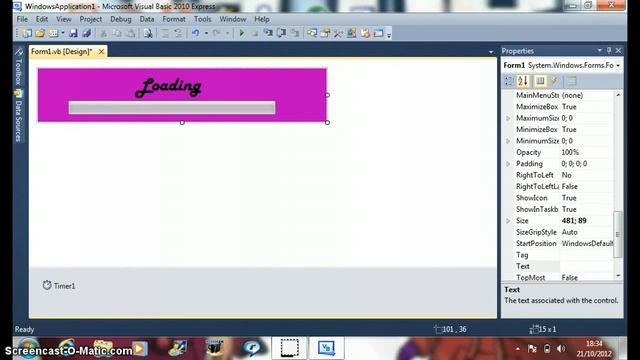Click the volume speaker tray icon

[561, 349]
